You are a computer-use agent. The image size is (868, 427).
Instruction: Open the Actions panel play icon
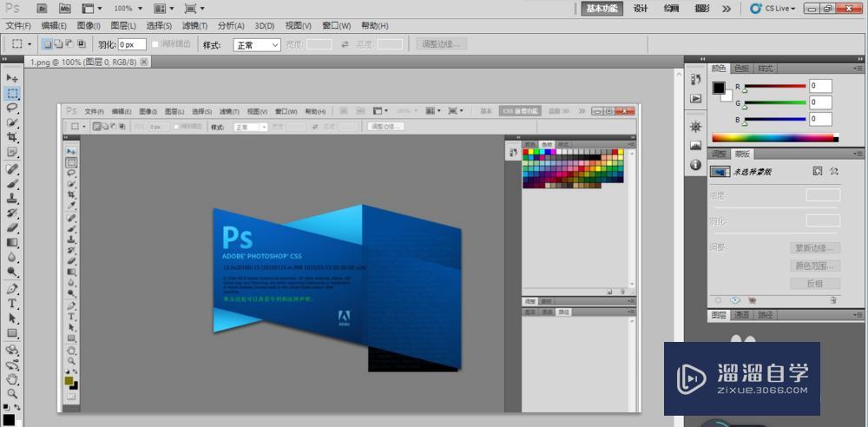(x=696, y=99)
